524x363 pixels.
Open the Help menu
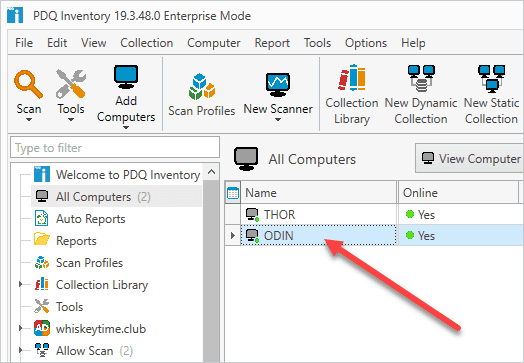coord(413,43)
